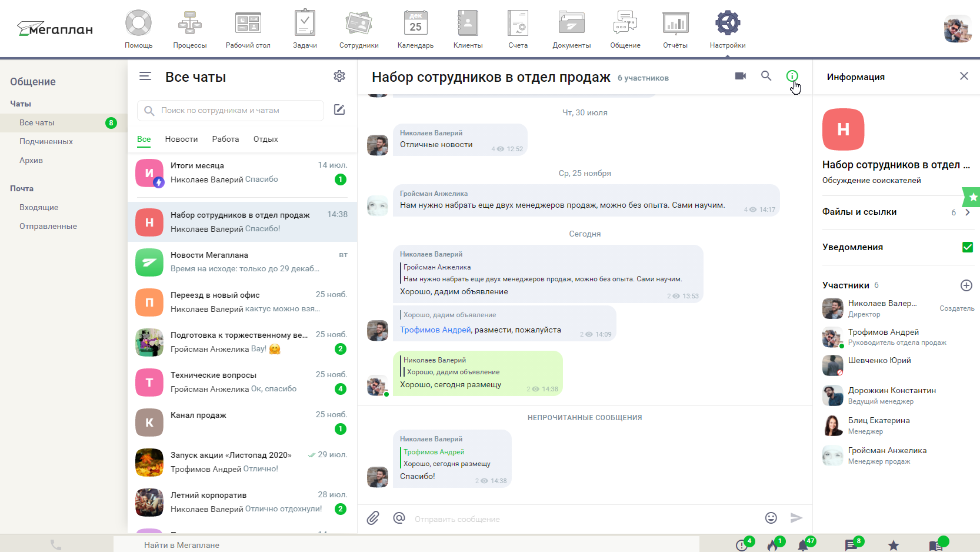Open the Технические вопросы chat
Screen dimensions: 980x552
tap(242, 383)
